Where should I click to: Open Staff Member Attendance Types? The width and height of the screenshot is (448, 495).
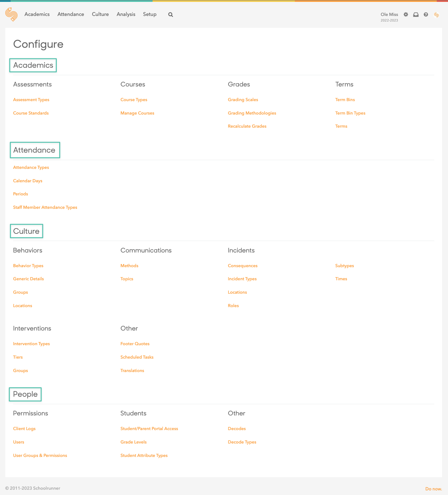click(x=45, y=208)
